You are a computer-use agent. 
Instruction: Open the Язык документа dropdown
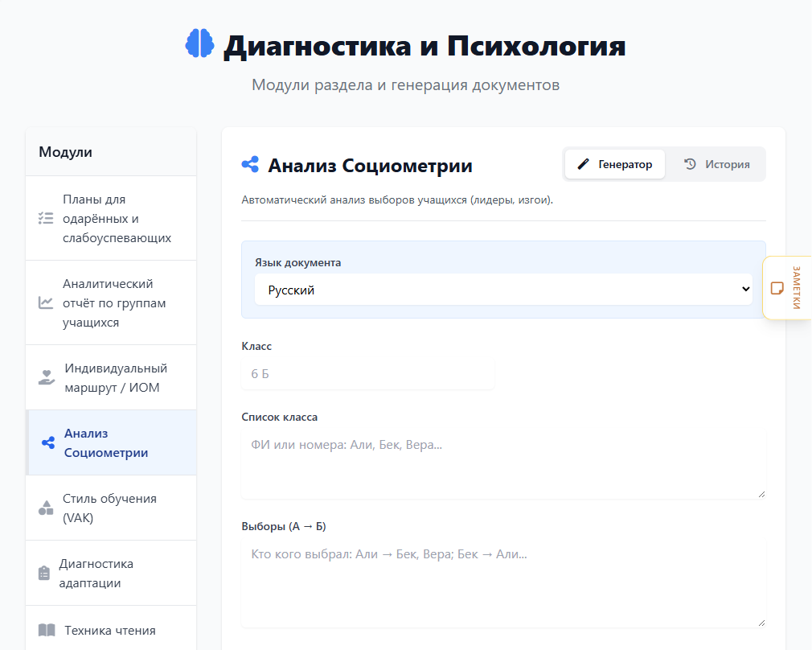pos(503,290)
